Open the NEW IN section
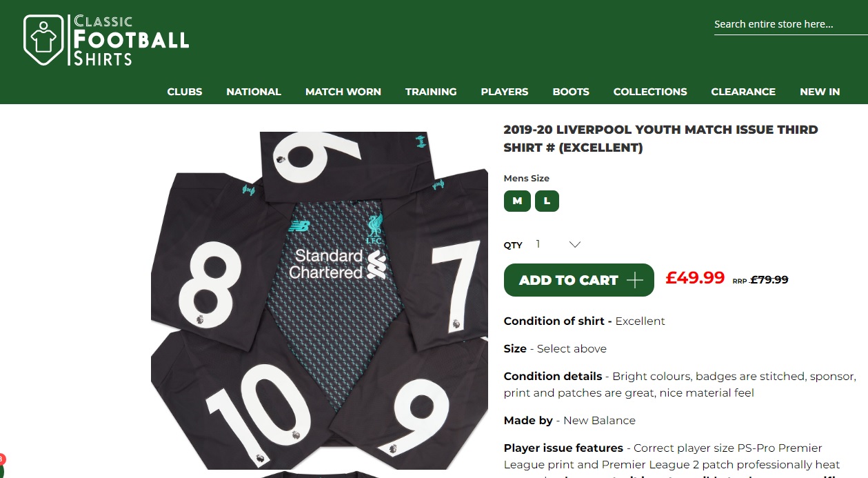Viewport: 868px width, 478px height. 820,92
